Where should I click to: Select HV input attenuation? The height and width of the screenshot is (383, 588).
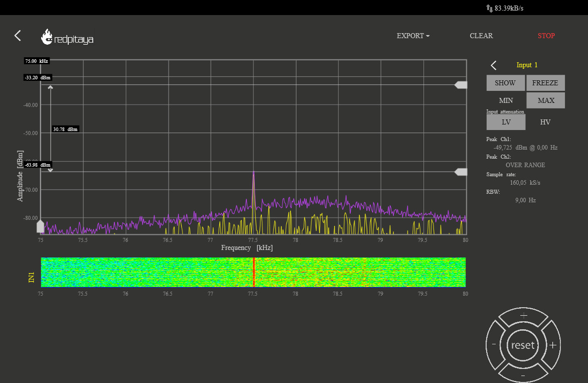coord(545,122)
